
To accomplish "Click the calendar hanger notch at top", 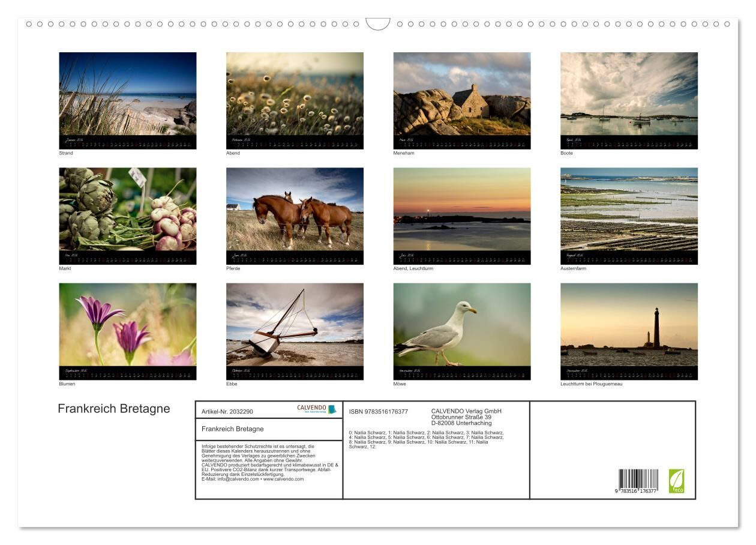I will click(378, 24).
